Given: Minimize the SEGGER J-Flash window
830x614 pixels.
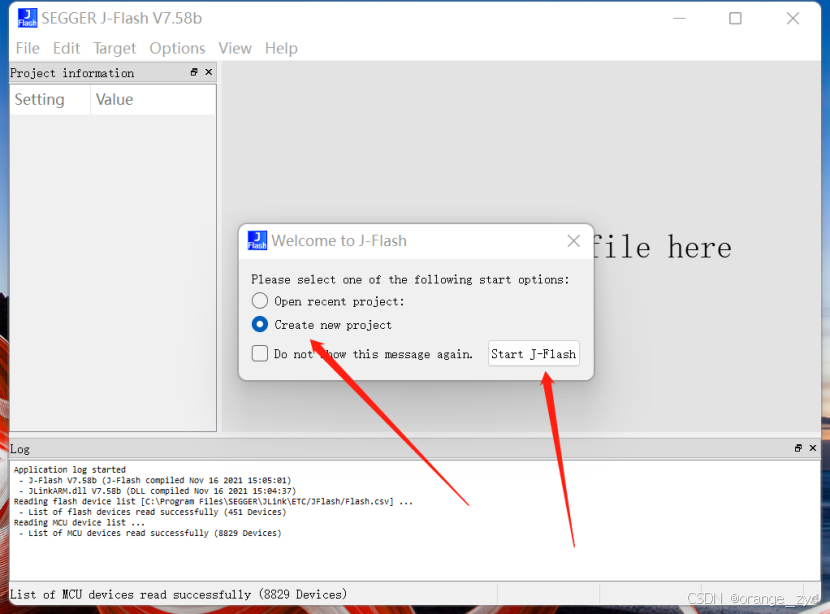Looking at the screenshot, I should pos(679,19).
